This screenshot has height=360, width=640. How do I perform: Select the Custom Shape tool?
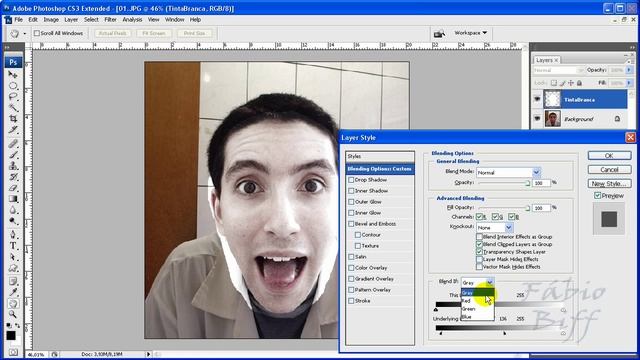(13, 268)
